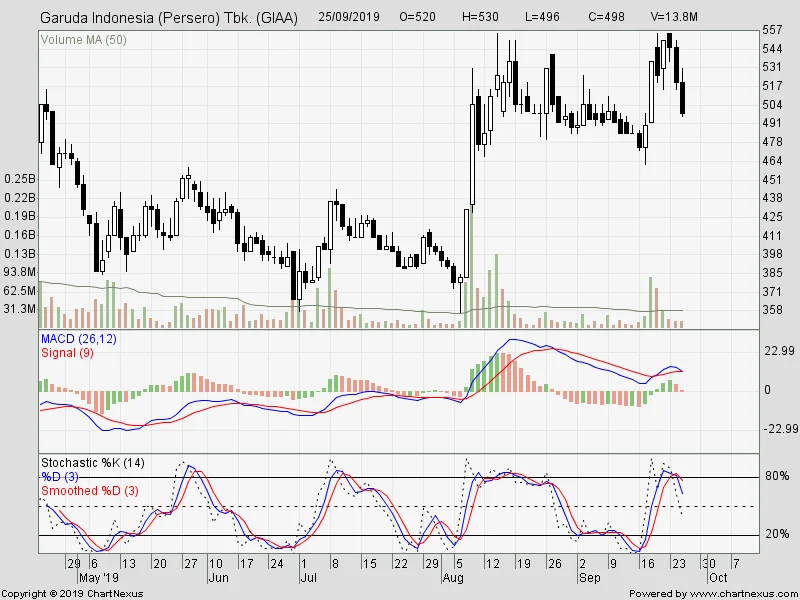Click the 504 price axis label
The image size is (800, 600).
(x=772, y=105)
